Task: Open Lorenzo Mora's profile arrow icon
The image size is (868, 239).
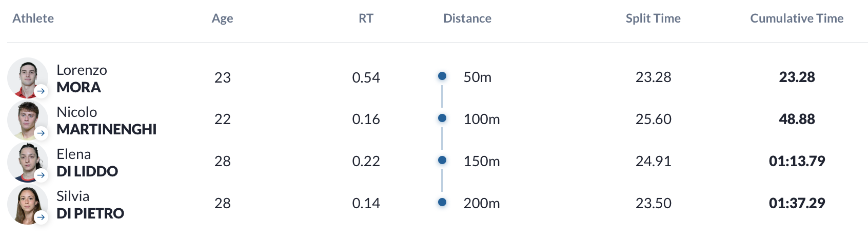Action: [41, 91]
